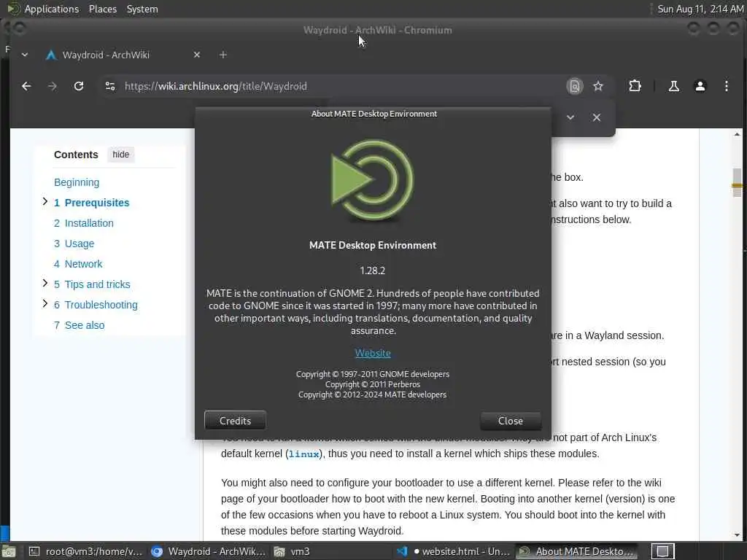Switch to root@vm3 terminal in taskbar
Image resolution: width=747 pixels, height=560 pixels.
point(86,551)
